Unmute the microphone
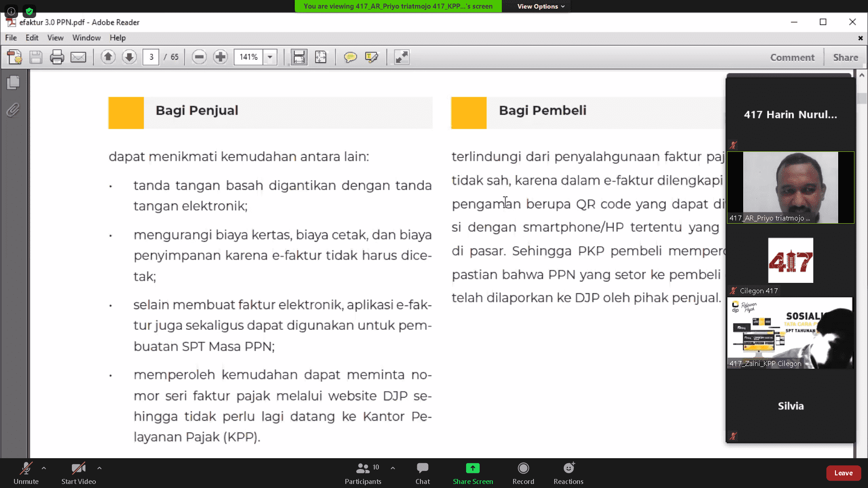Viewport: 868px width, 488px height. (x=26, y=473)
